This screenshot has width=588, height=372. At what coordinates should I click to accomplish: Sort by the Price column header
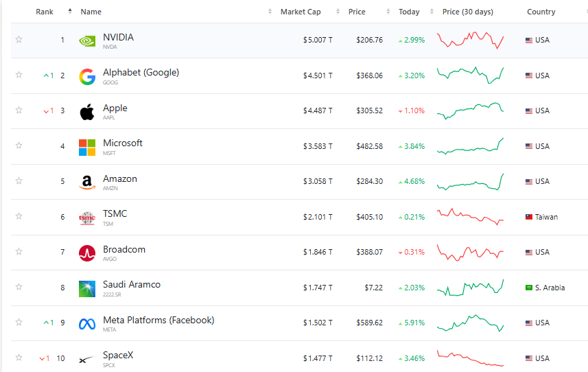point(357,12)
